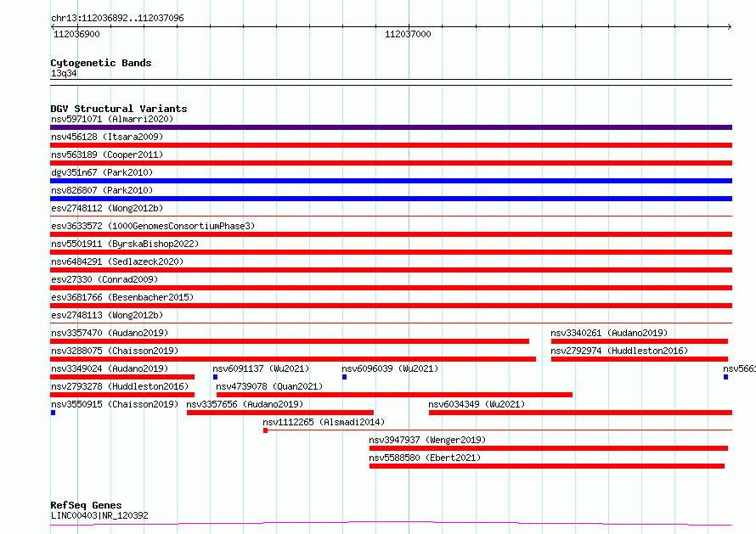Click the red nsv3357656 (Audano2019) bar

(x=280, y=413)
